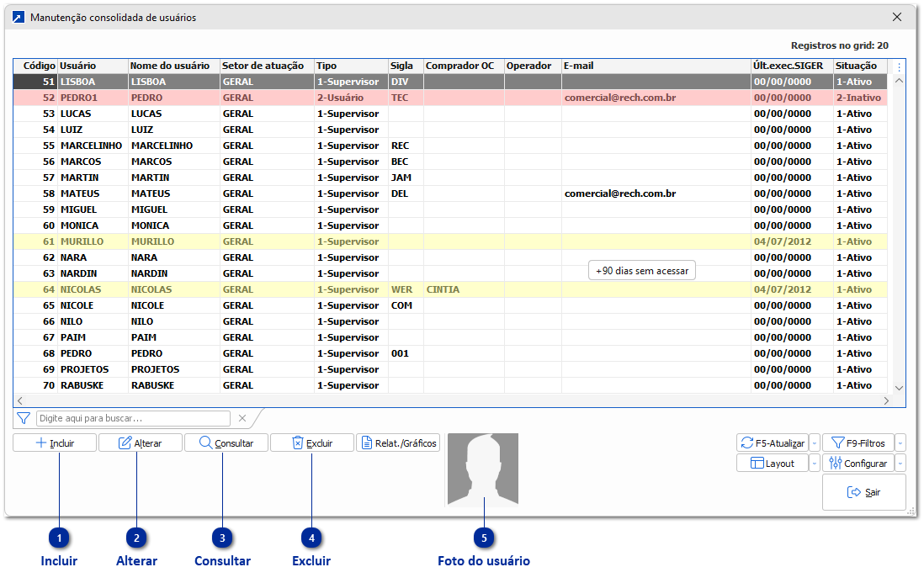Image resolution: width=924 pixels, height=583 pixels.
Task: Click the Layout button
Action: point(772,463)
